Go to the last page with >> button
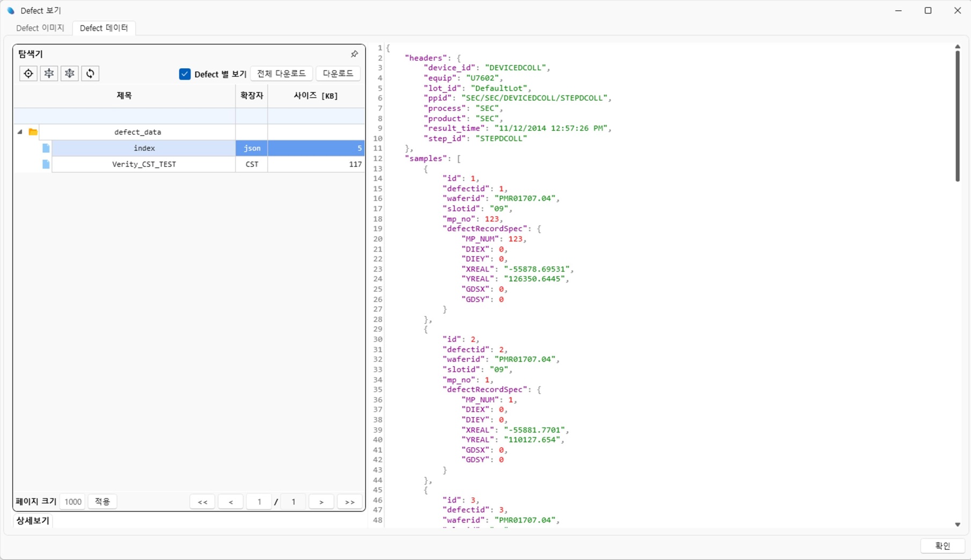The width and height of the screenshot is (971, 560). tap(349, 502)
